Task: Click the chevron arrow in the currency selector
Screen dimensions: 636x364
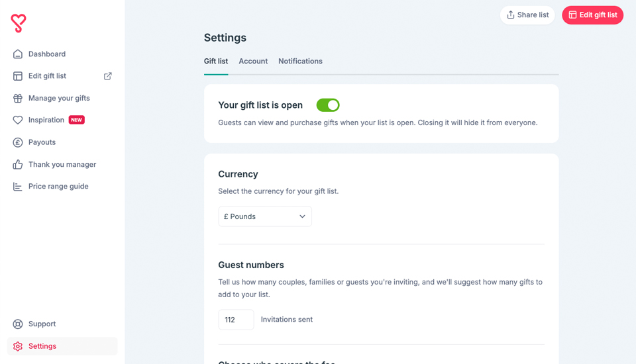Action: pyautogui.click(x=302, y=216)
